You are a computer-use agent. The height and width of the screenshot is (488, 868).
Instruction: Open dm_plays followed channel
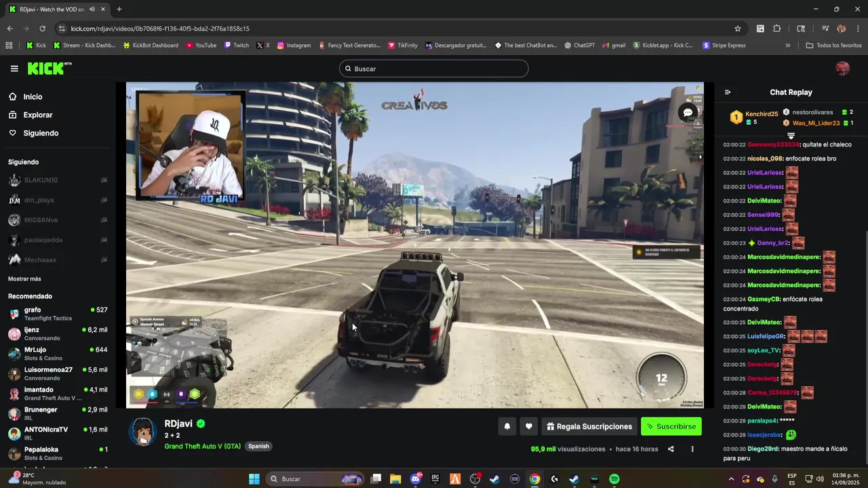pos(58,200)
